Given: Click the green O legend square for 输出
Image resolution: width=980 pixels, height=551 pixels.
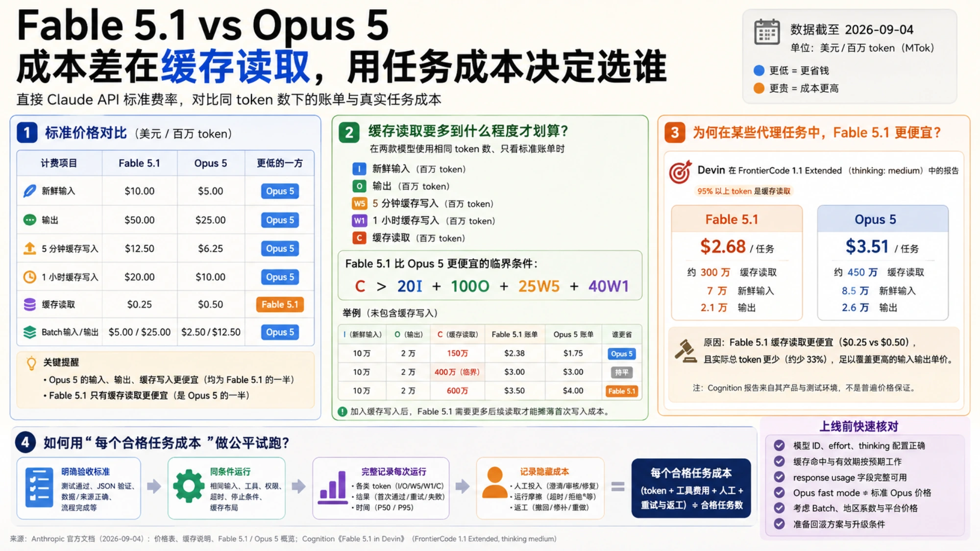Looking at the screenshot, I should (359, 186).
